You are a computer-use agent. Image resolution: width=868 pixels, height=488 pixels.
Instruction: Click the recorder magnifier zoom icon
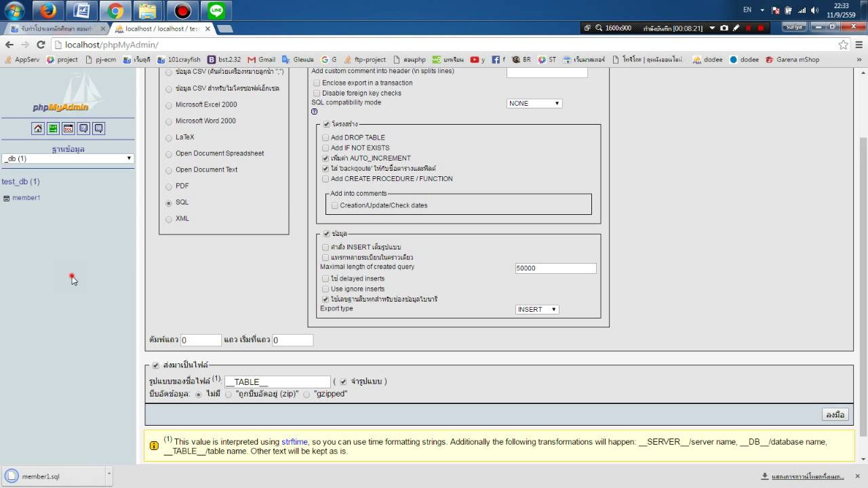click(599, 28)
